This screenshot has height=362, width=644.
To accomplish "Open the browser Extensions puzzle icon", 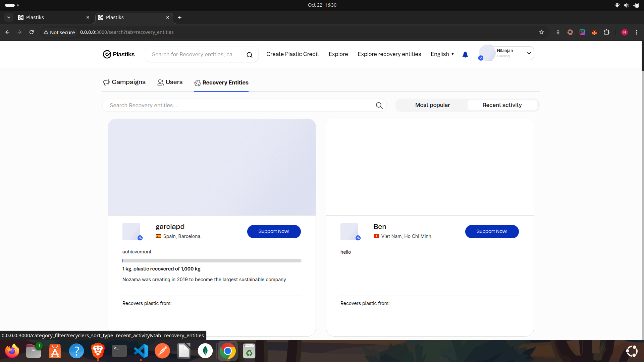I will coord(606,32).
